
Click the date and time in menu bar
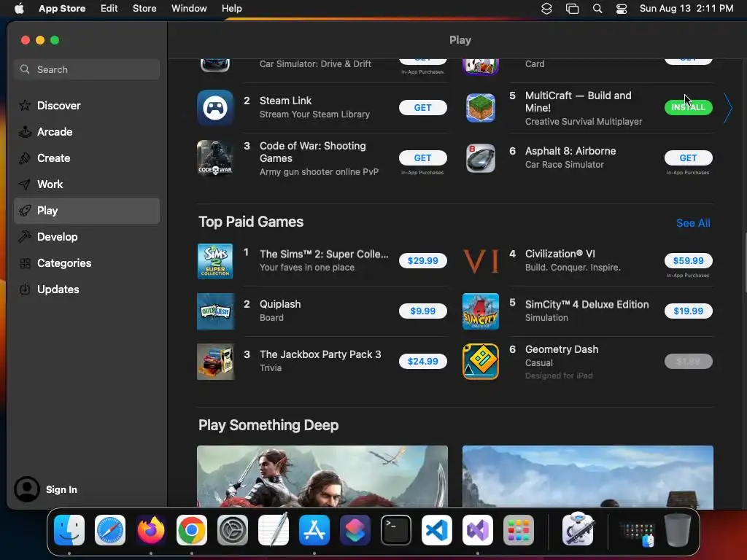pos(686,9)
